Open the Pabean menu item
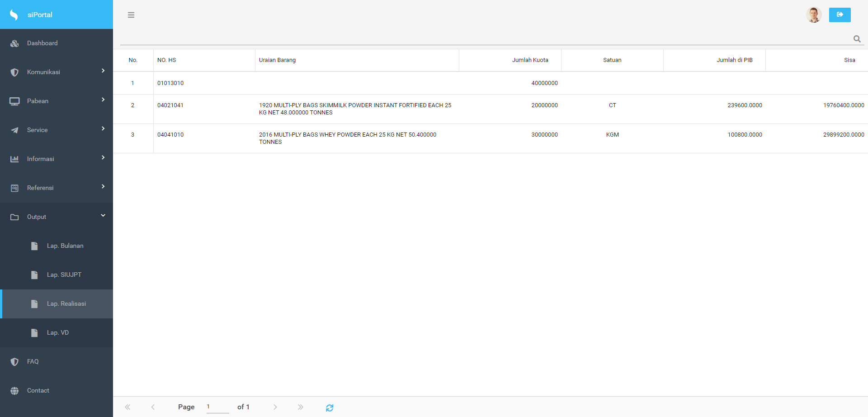 (57, 101)
